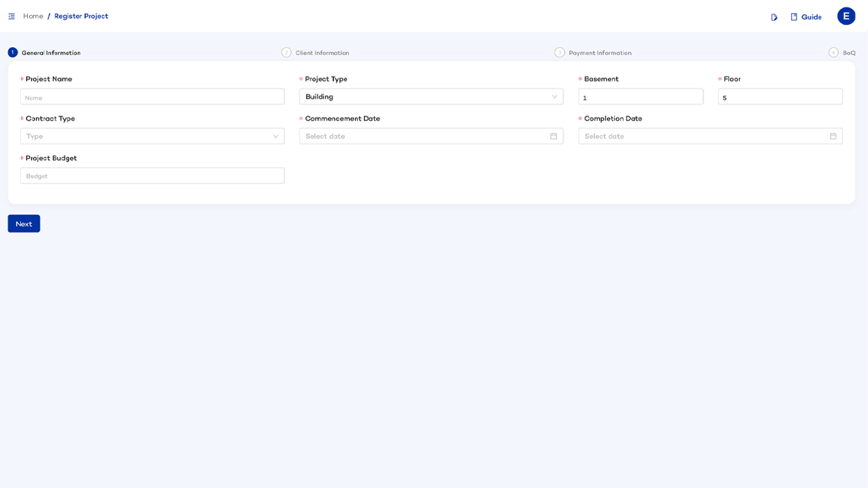Toggle the sidebar menu icon
Viewport: 868px width, 488px height.
coord(12,16)
